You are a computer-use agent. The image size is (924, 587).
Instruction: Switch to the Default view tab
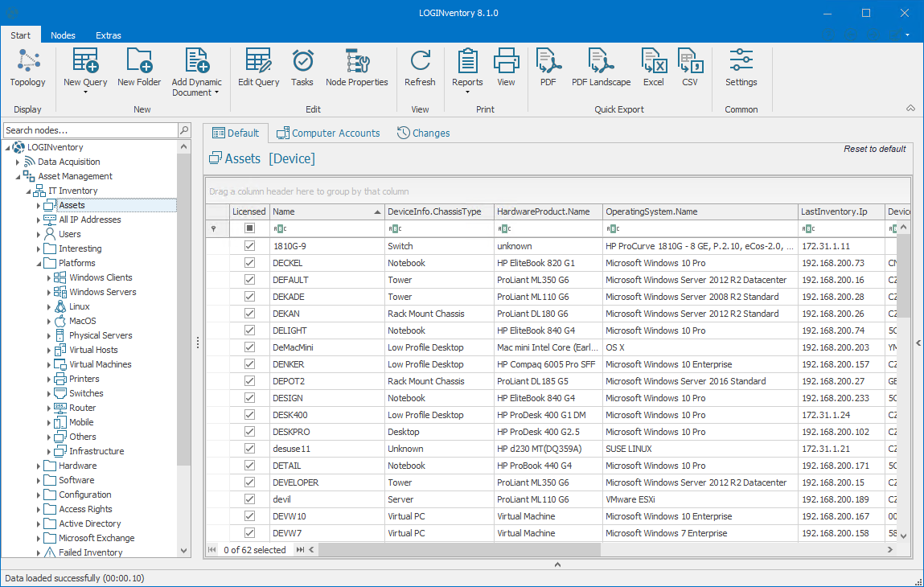point(236,133)
